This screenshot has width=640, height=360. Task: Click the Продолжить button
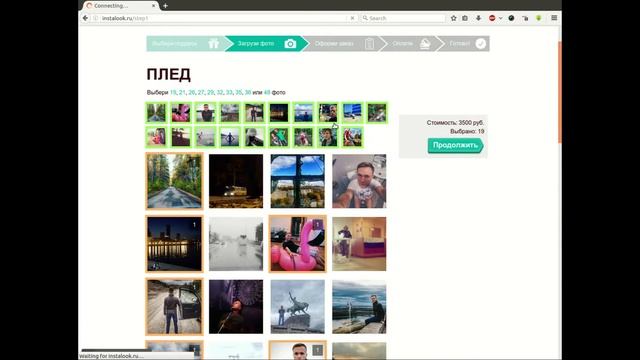point(455,145)
